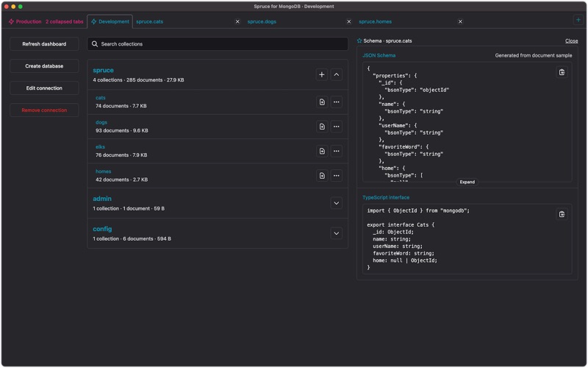Select the Development connection tab
The image size is (588, 368).
[110, 21]
